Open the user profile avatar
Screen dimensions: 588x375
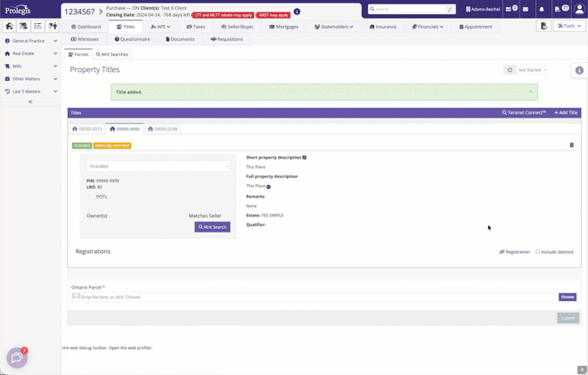click(x=579, y=10)
